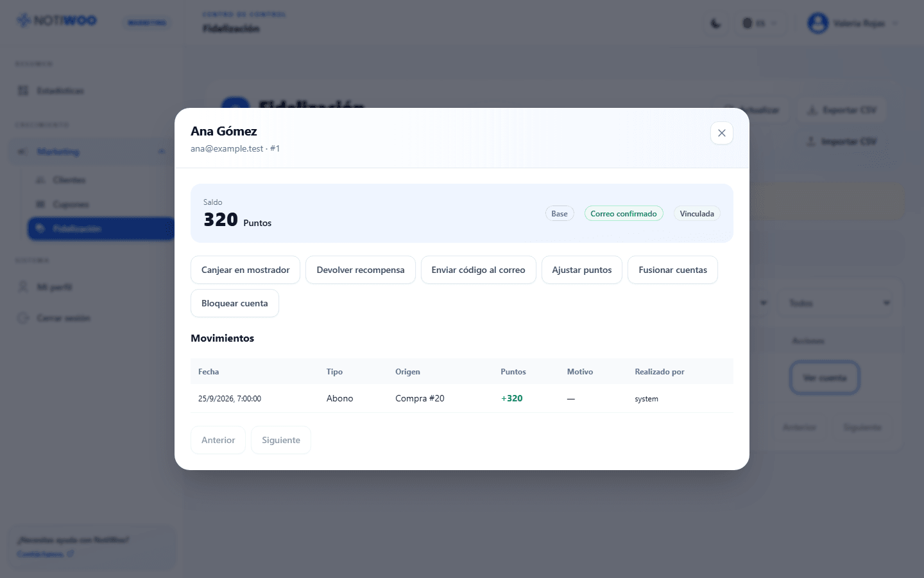
Task: Click the Notiwoo logo icon
Action: pos(24,21)
